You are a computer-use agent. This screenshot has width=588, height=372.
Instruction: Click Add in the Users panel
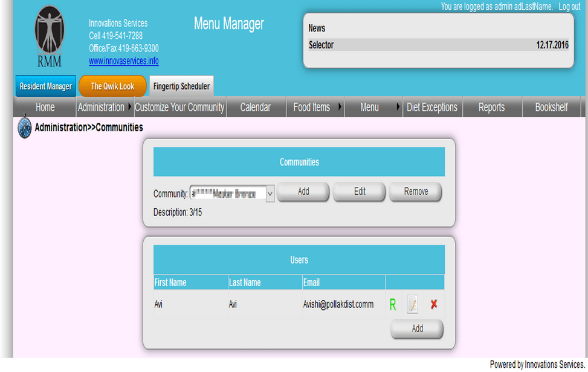tap(416, 329)
